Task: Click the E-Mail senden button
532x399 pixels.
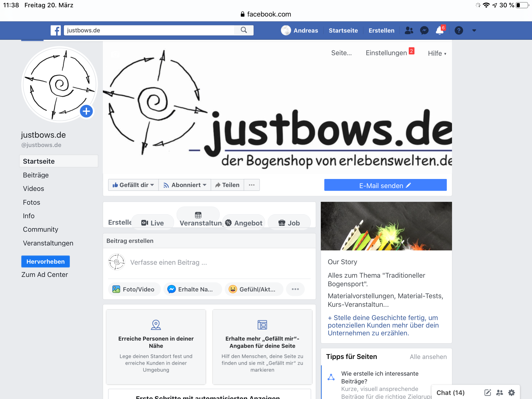Action: click(385, 185)
